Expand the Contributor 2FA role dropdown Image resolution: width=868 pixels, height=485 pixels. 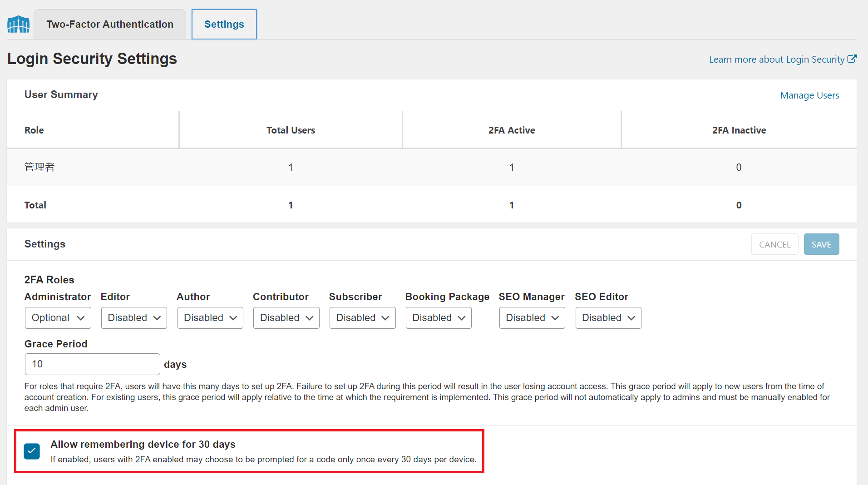pyautogui.click(x=286, y=318)
